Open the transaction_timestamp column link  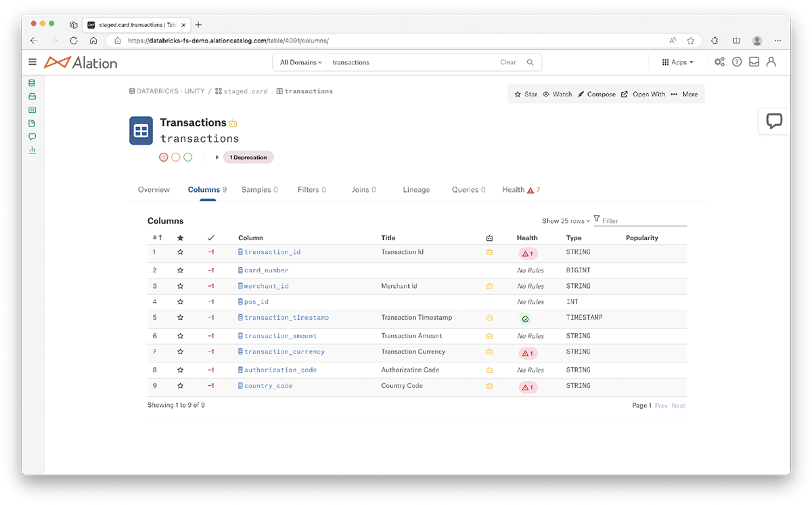(x=286, y=318)
